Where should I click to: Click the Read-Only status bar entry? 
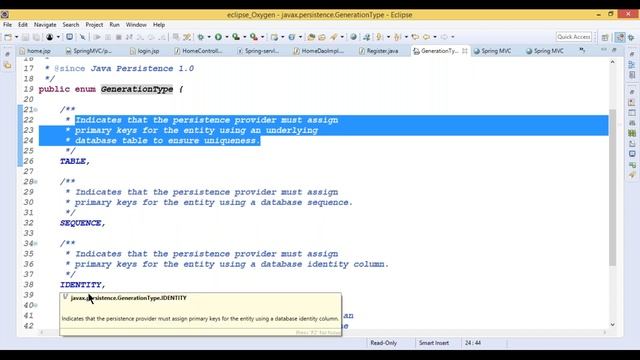pos(383,343)
